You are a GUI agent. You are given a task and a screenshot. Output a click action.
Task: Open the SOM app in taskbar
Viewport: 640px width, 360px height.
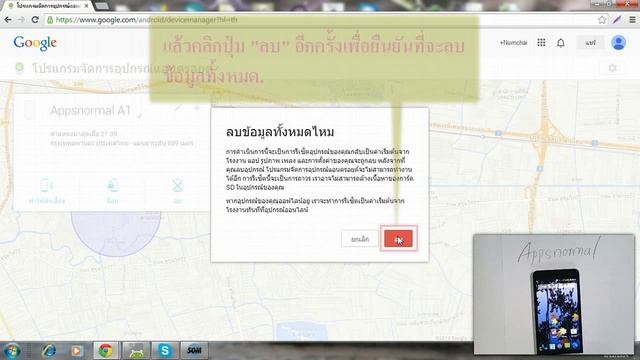pyautogui.click(x=194, y=351)
